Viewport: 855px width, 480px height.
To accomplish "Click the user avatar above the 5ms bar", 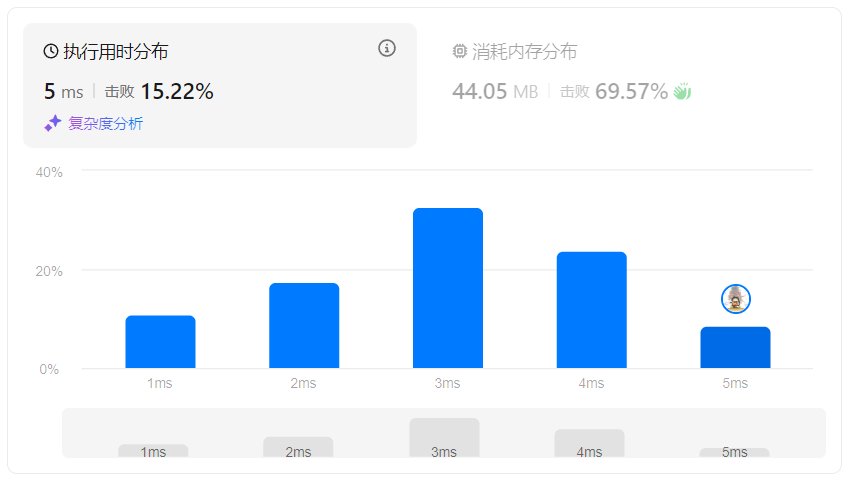I will (x=736, y=299).
